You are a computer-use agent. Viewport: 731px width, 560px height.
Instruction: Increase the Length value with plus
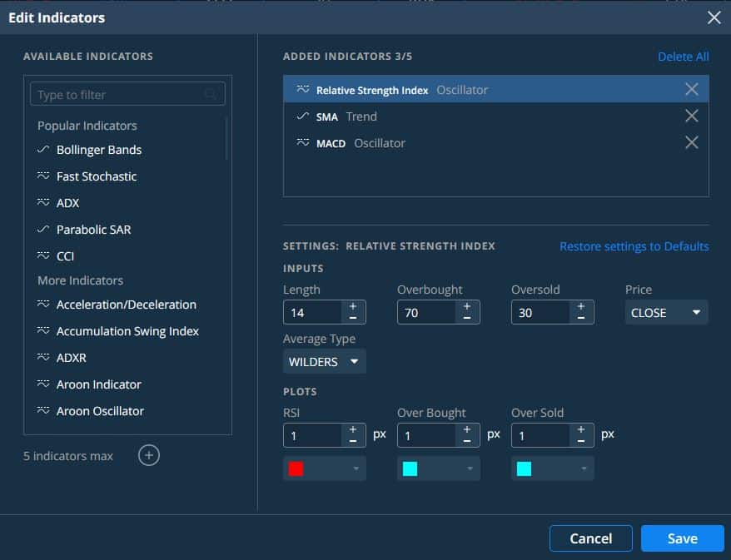[353, 306]
